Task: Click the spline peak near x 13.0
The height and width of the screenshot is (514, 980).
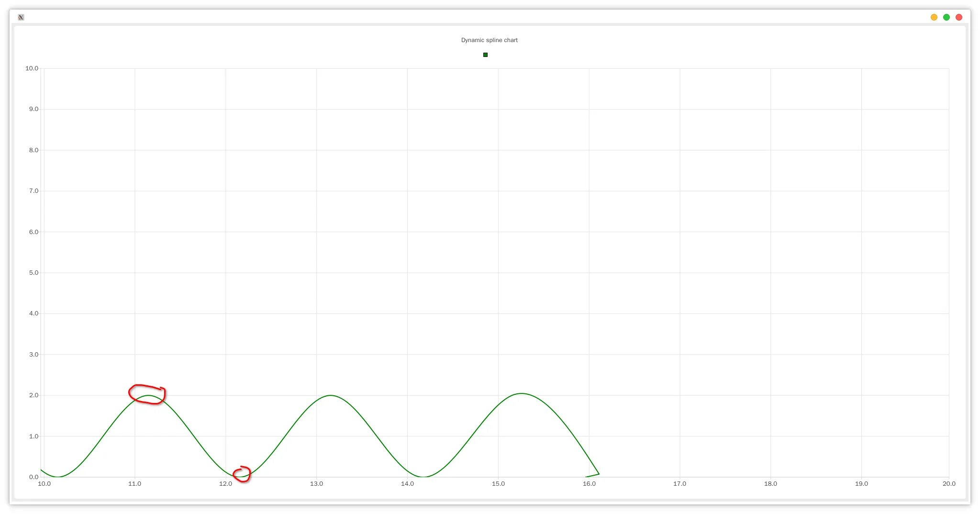Action: [330, 395]
